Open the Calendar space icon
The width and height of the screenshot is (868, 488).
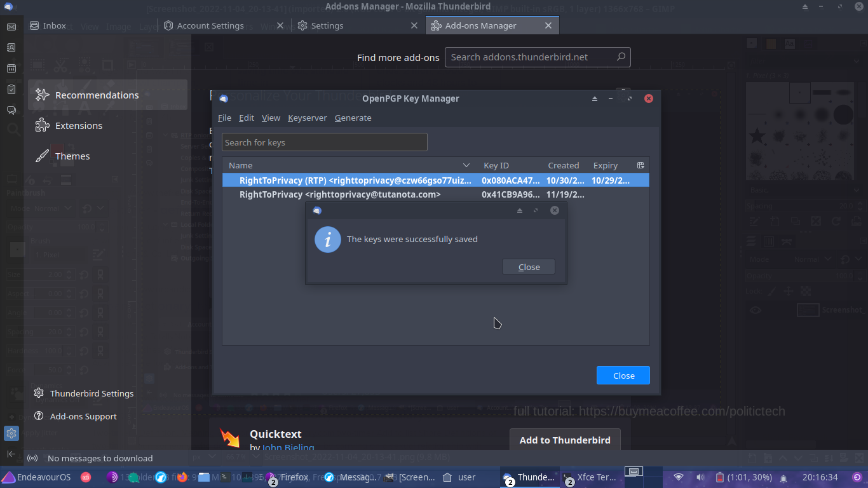click(x=11, y=69)
